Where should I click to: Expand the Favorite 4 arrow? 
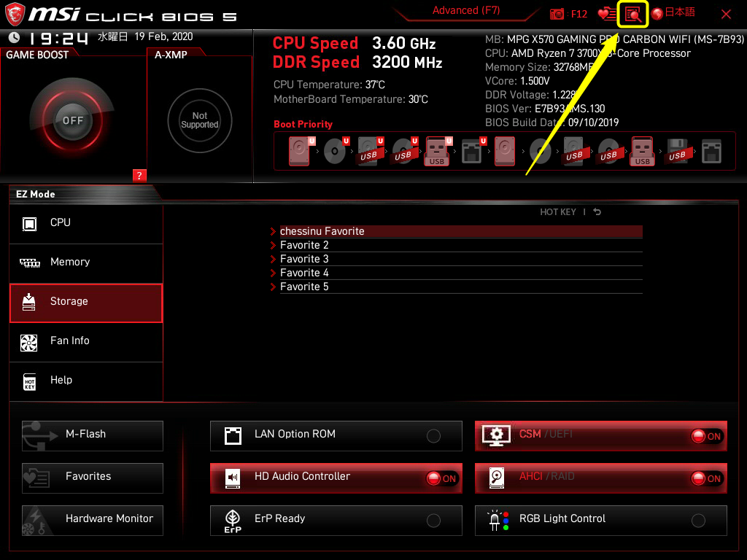pos(273,273)
